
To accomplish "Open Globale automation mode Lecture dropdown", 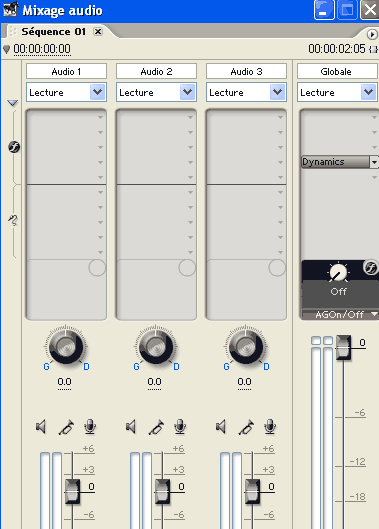I will pos(369,92).
